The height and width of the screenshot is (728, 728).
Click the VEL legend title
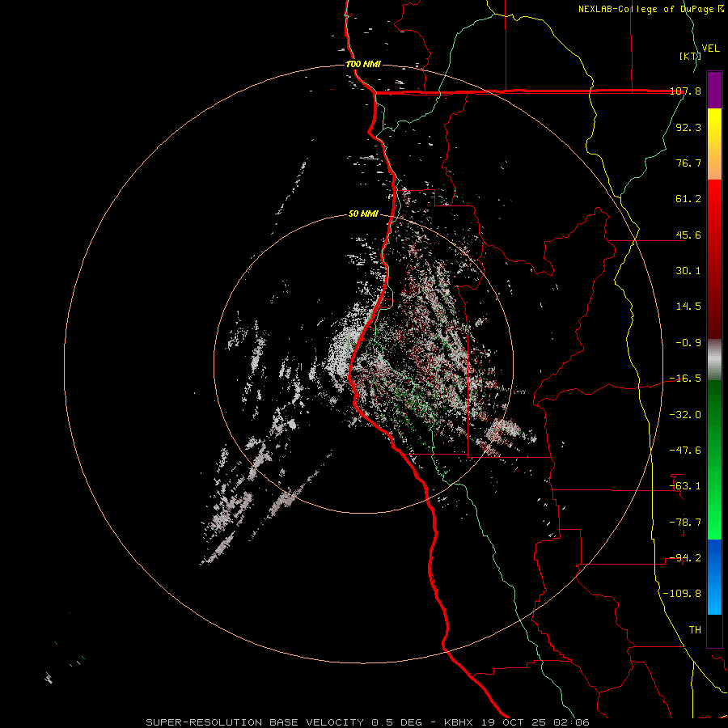(x=711, y=48)
